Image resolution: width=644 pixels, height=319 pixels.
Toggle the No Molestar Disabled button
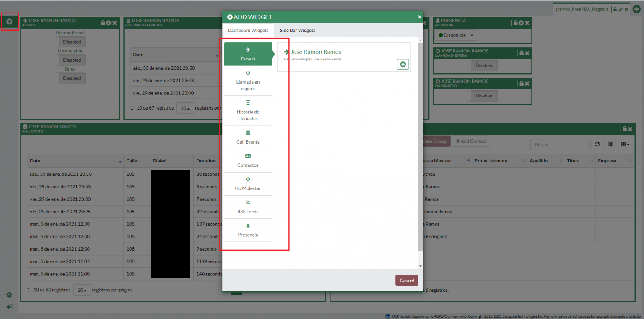tap(483, 95)
